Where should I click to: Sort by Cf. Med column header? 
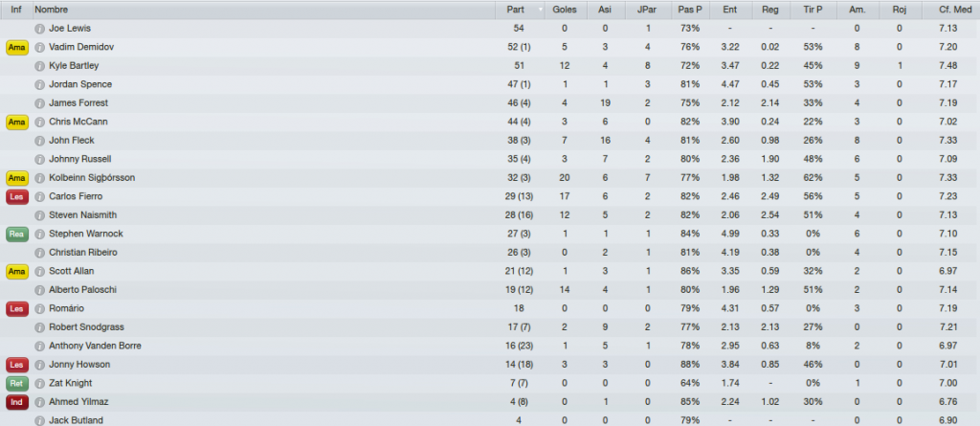coord(954,10)
